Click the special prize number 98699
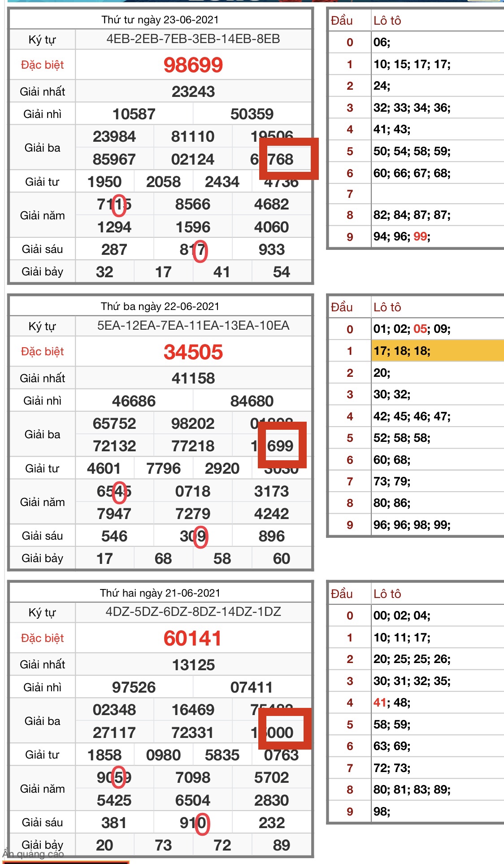The width and height of the screenshot is (504, 864). (193, 65)
